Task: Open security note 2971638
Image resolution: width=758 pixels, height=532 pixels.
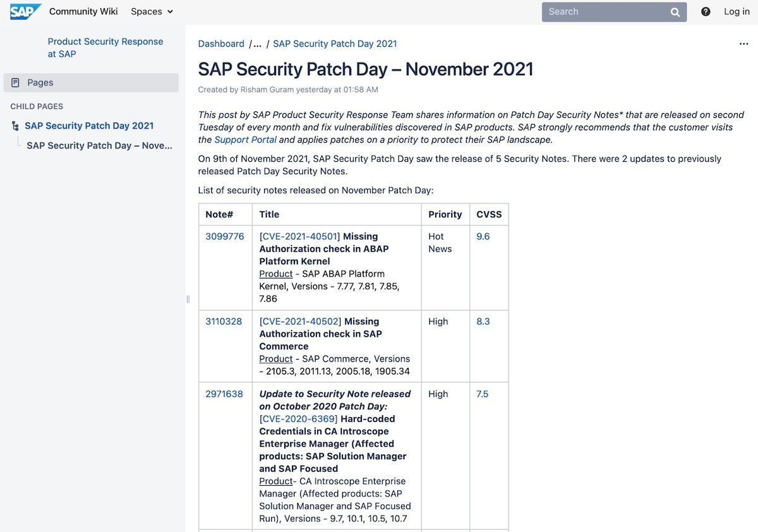Action: click(224, 394)
